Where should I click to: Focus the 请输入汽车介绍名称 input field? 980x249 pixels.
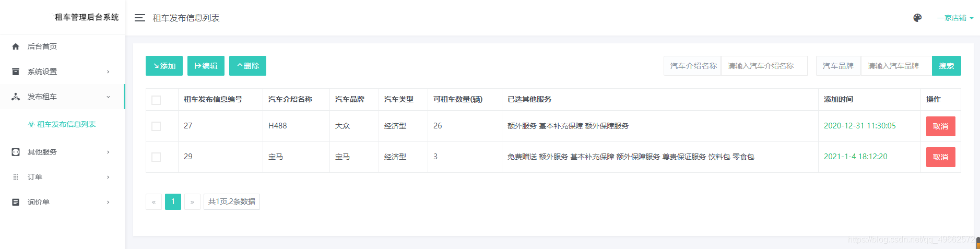click(x=764, y=66)
